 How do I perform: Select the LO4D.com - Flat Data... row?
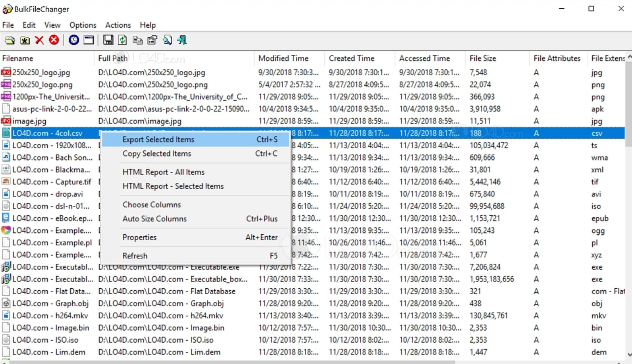click(312, 291)
